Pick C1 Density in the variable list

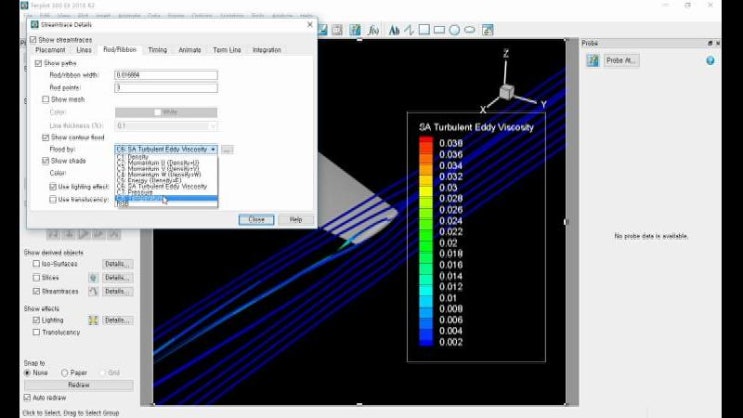click(x=136, y=156)
